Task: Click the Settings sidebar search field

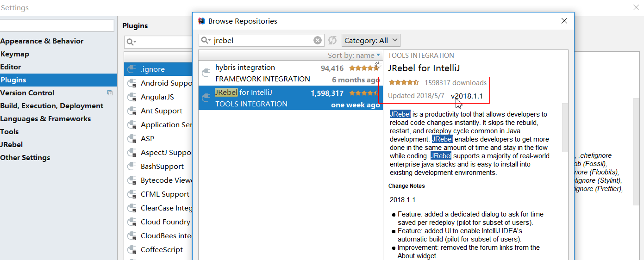Action: (x=57, y=25)
